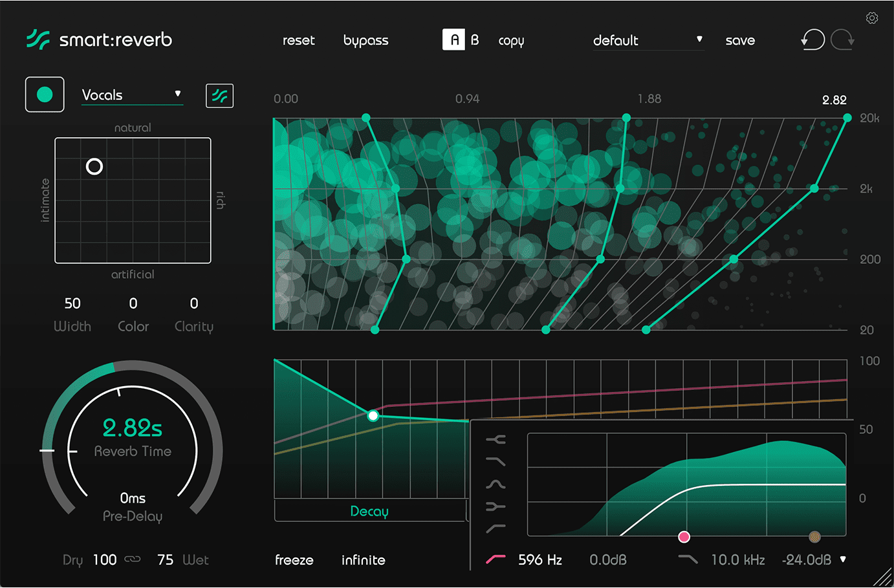
Task: Click the green record learn button
Action: [x=45, y=94]
